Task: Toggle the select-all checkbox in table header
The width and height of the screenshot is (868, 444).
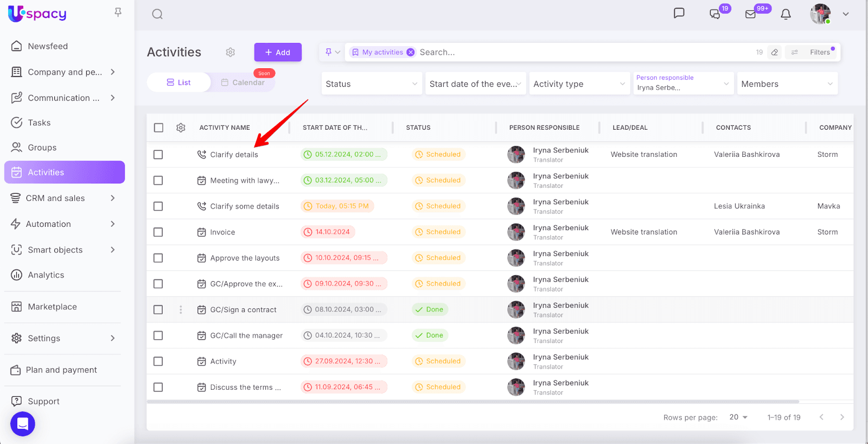Action: tap(158, 128)
